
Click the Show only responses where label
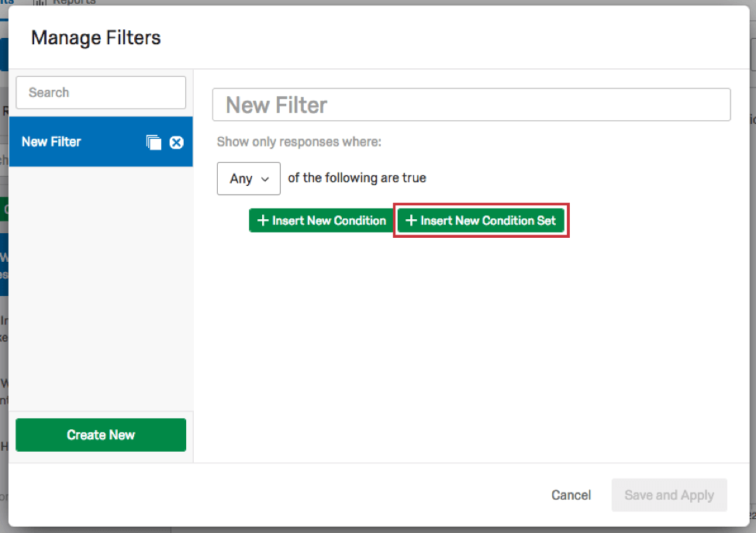point(299,142)
